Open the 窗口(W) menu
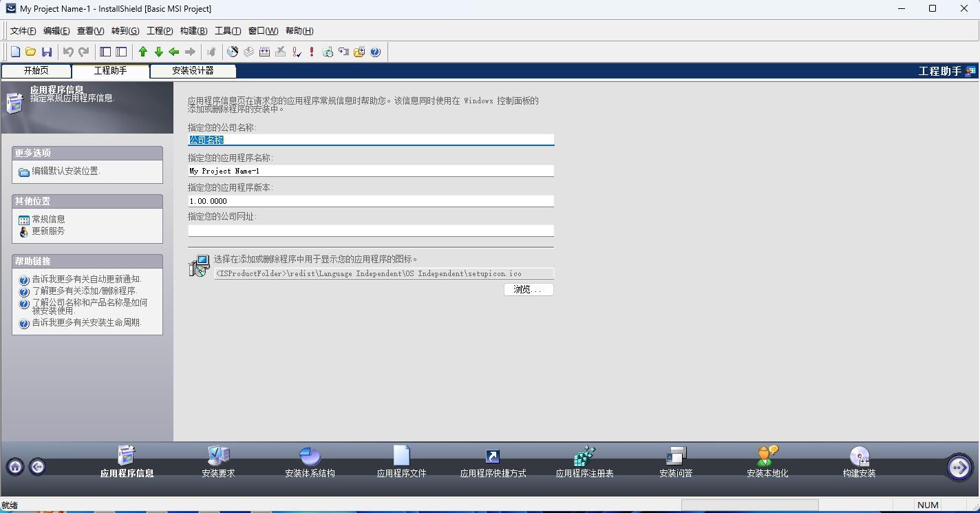The height and width of the screenshot is (513, 980). click(263, 31)
